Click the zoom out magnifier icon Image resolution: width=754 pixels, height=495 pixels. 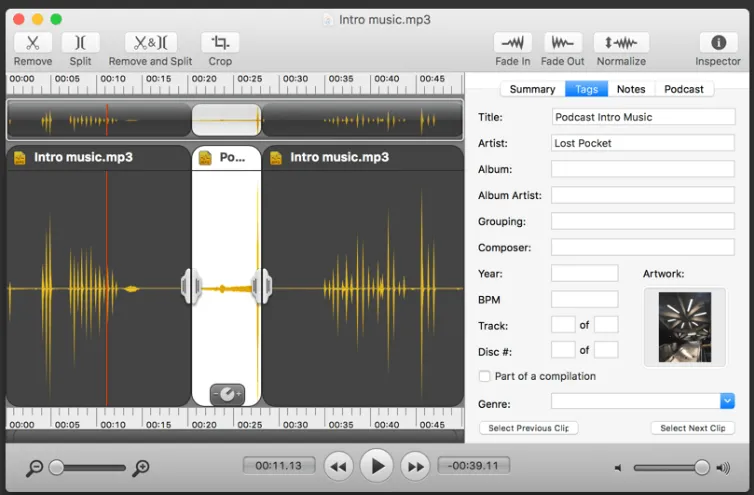(x=34, y=468)
